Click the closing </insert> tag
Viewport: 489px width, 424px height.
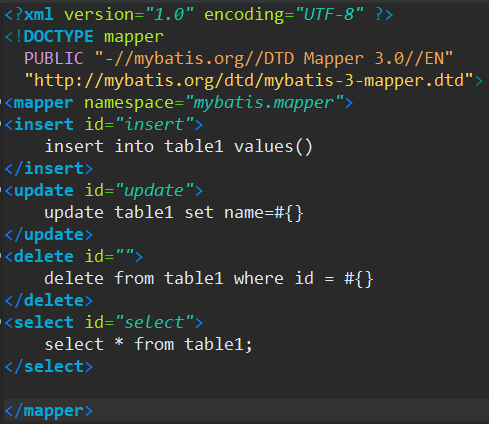pyautogui.click(x=49, y=168)
